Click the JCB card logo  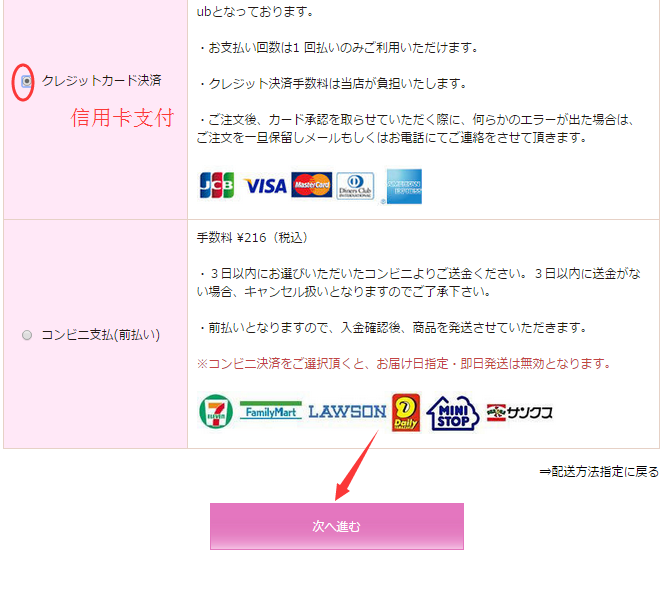click(216, 185)
